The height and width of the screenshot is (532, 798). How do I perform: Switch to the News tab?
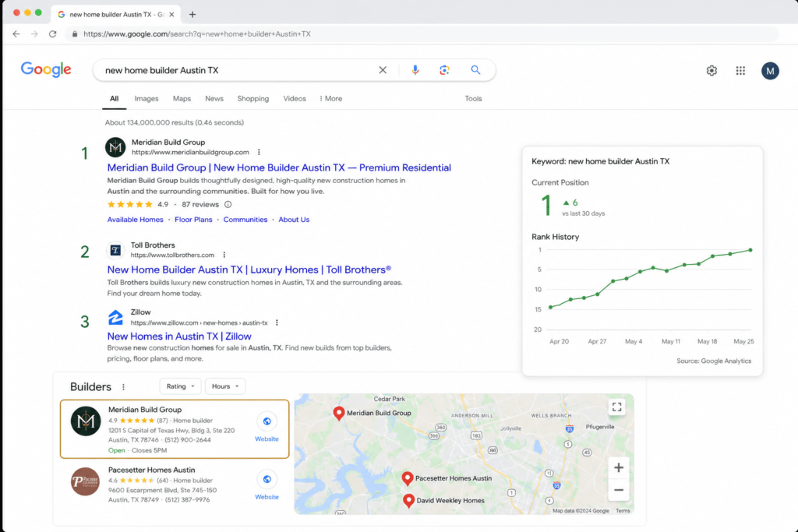coord(214,99)
